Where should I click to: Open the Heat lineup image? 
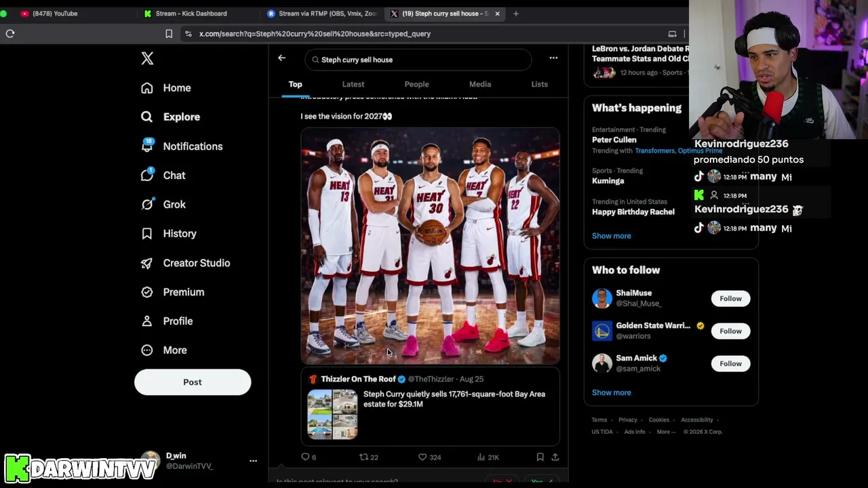pos(430,246)
